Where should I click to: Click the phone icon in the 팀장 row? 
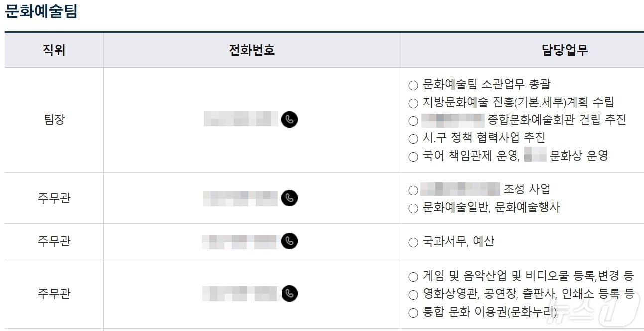tap(290, 120)
